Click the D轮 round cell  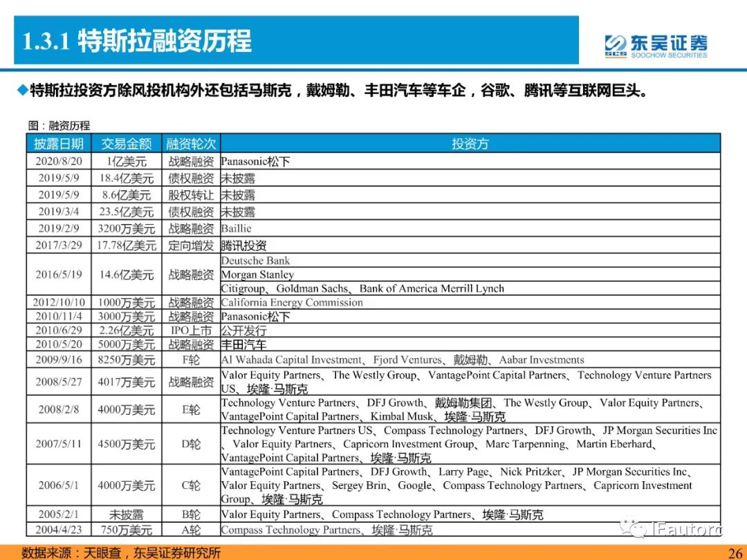[191, 444]
